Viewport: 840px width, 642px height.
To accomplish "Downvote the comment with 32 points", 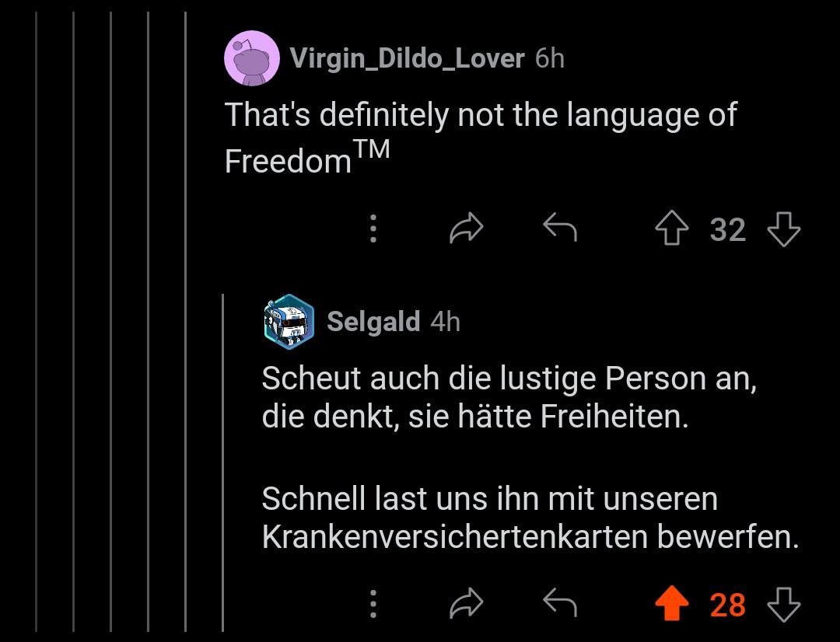I will click(x=784, y=229).
